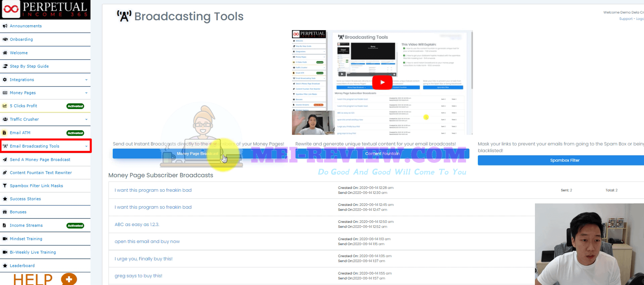Click the Bonuses gift icon
The image size is (644, 285).
point(5,212)
